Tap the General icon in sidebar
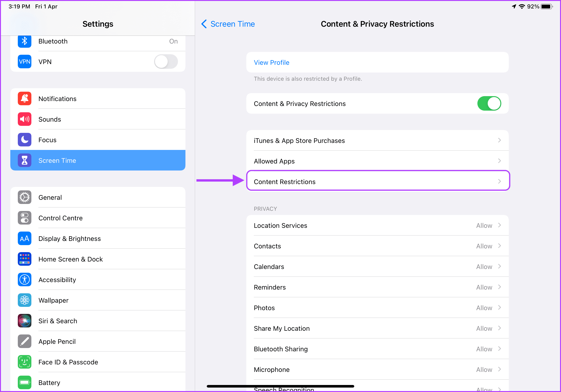Viewport: 561px width, 392px height. coord(24,197)
